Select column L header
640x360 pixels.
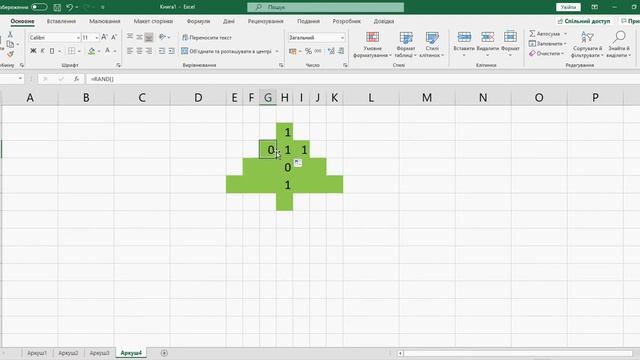[x=371, y=98]
